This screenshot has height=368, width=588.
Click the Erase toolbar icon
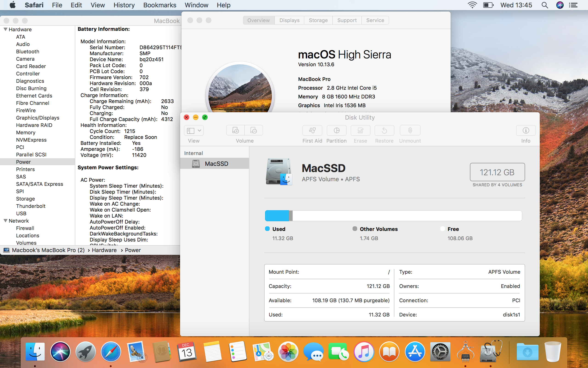[x=360, y=130]
